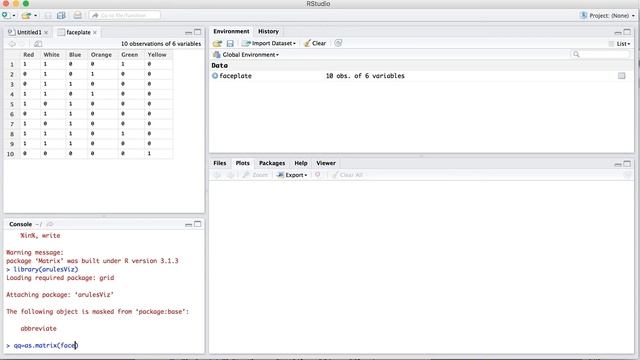Click the Open File folder icon in the toolbar
This screenshot has height=360, width=640.
26,16
